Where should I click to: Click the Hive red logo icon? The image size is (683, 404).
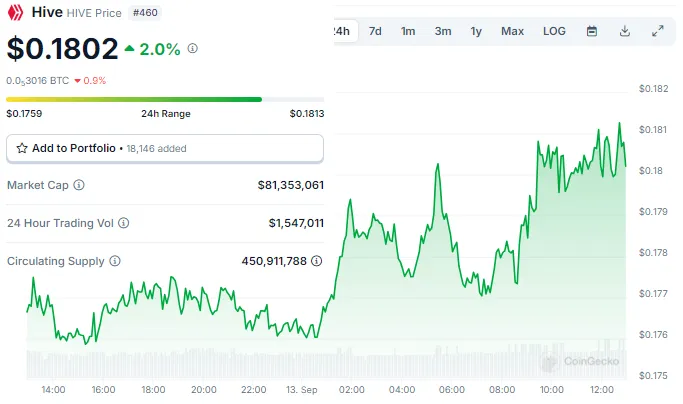tap(15, 13)
